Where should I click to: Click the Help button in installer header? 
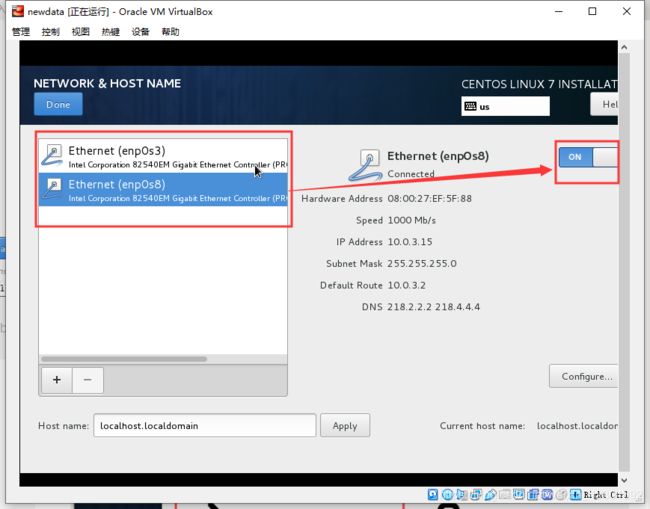604,104
